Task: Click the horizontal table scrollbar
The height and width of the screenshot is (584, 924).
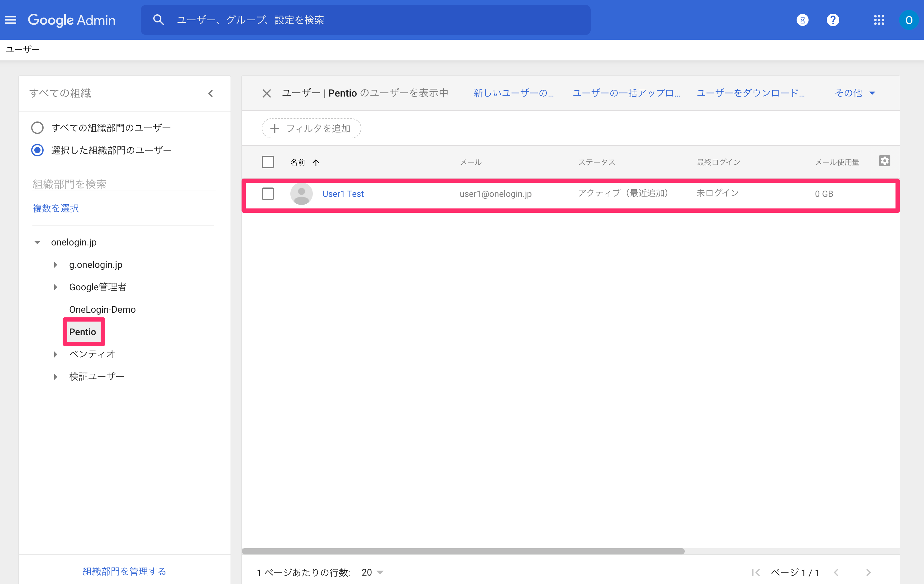Action: 463,551
